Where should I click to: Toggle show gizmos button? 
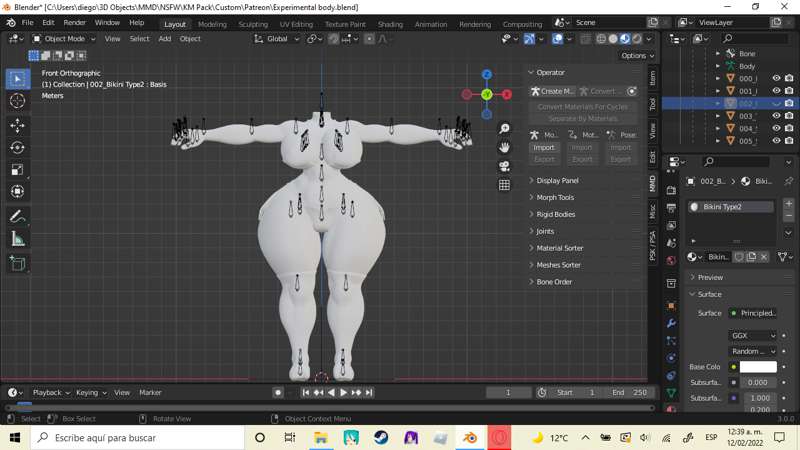pos(529,39)
